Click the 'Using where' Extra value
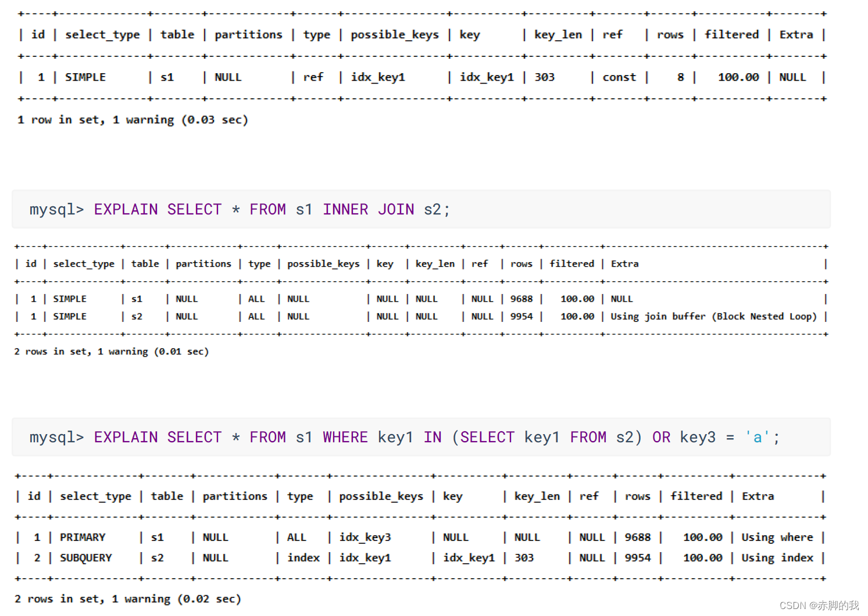 (777, 538)
